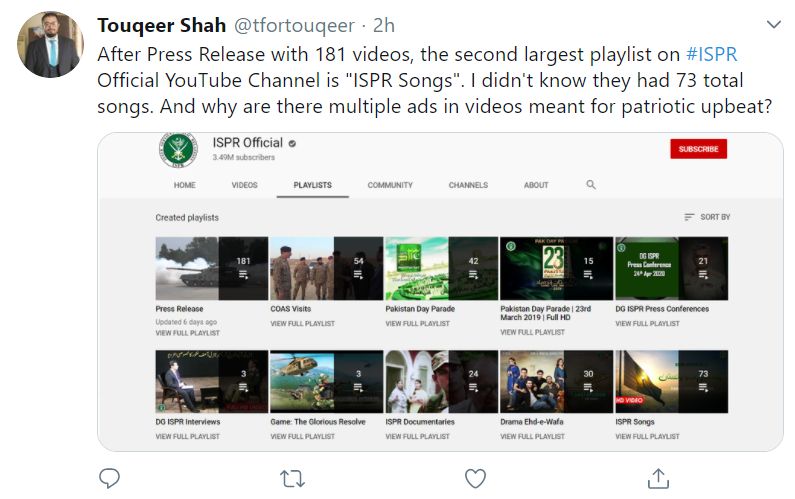
Task: Open tweet options chevron menu
Action: point(774,24)
